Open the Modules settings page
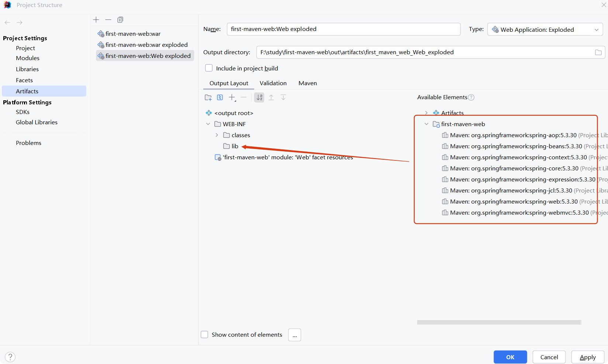The width and height of the screenshot is (608, 364). [28, 58]
